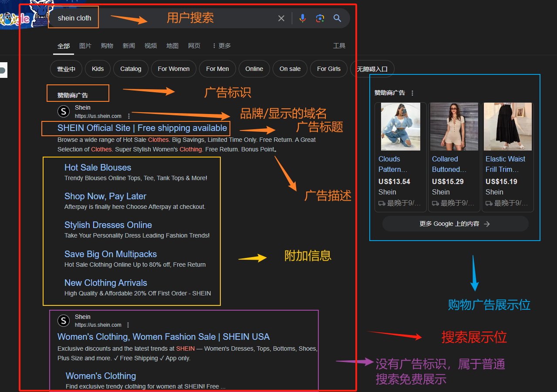The image size is (557, 392).
Task: Open the 工具 search tools
Action: 339,46
